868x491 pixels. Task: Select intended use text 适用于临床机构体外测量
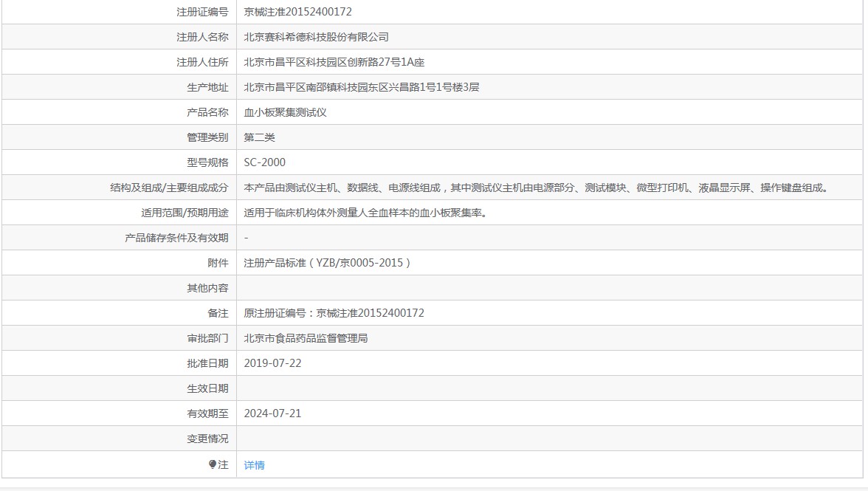[x=366, y=213]
